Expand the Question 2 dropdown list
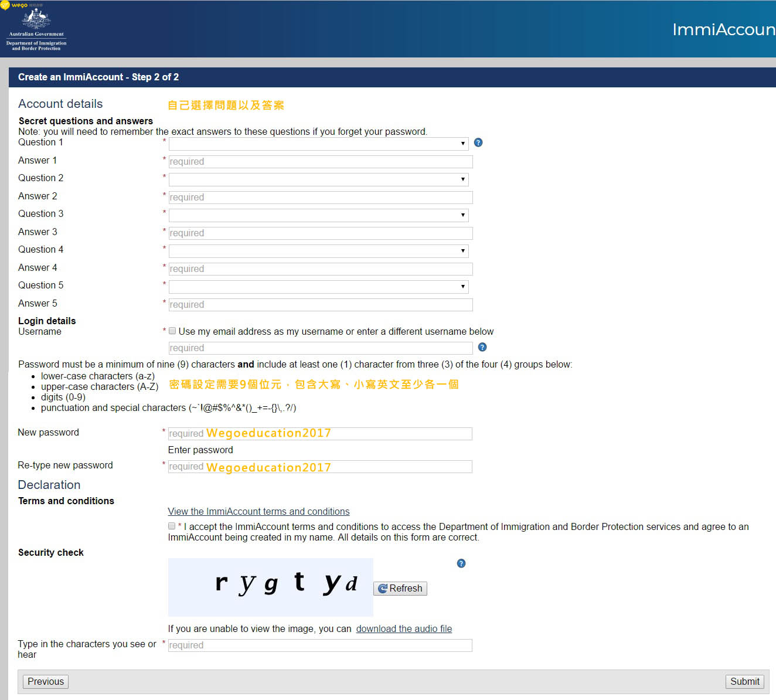Image resolution: width=776 pixels, height=700 pixels. point(318,179)
